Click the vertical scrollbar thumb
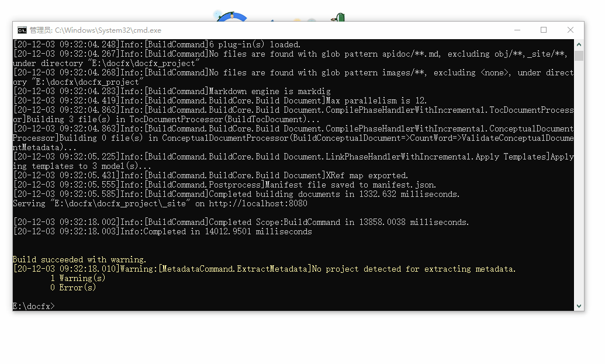 pyautogui.click(x=579, y=56)
